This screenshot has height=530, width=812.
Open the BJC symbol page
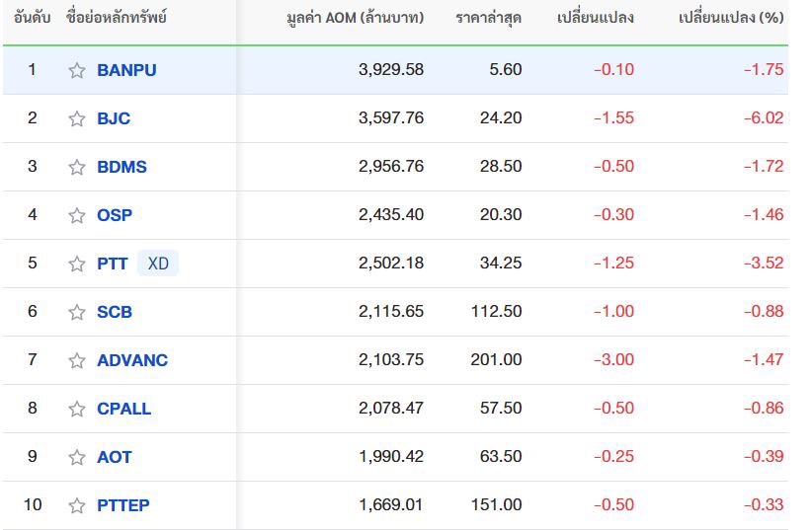tap(114, 118)
